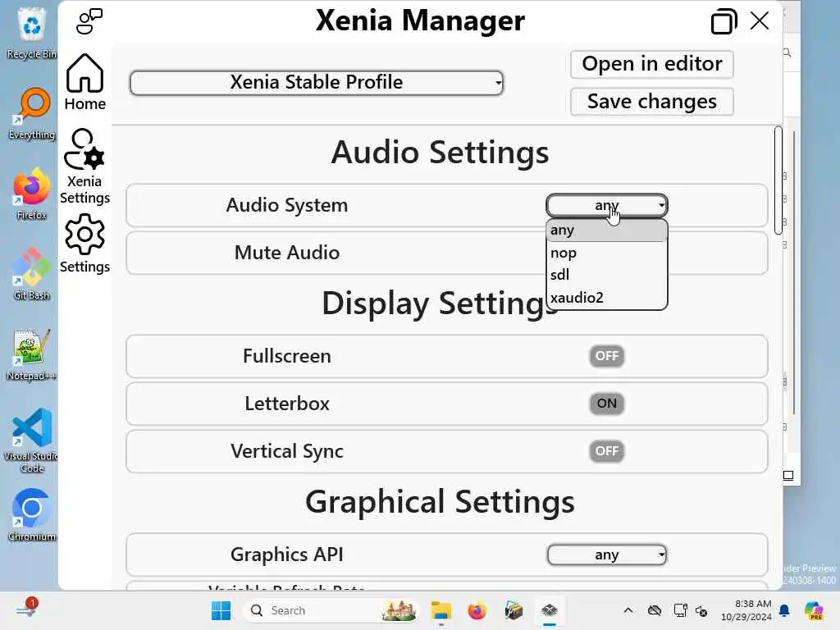Click the Graphical Settings heading
Viewport: 840px width, 630px height.
440,502
